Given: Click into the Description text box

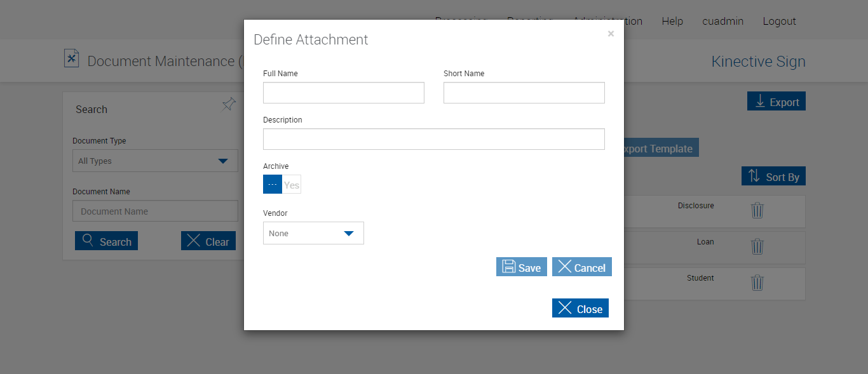Looking at the screenshot, I should point(433,139).
